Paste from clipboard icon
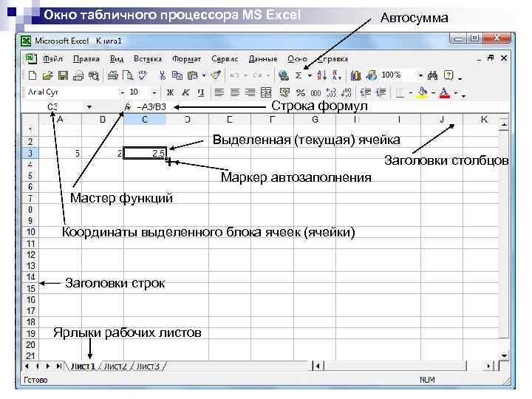The width and height of the screenshot is (532, 399). (x=193, y=75)
